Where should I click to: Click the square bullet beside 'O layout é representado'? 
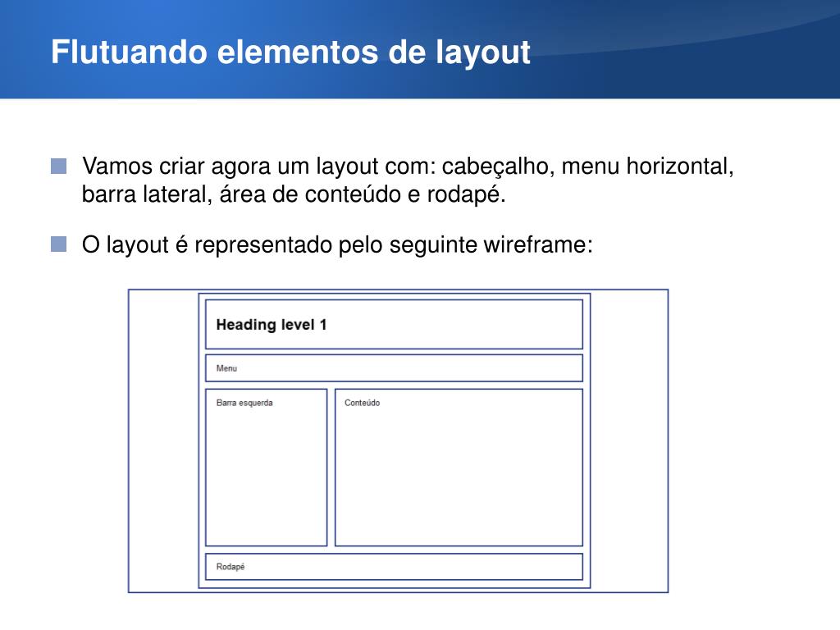click(x=59, y=244)
